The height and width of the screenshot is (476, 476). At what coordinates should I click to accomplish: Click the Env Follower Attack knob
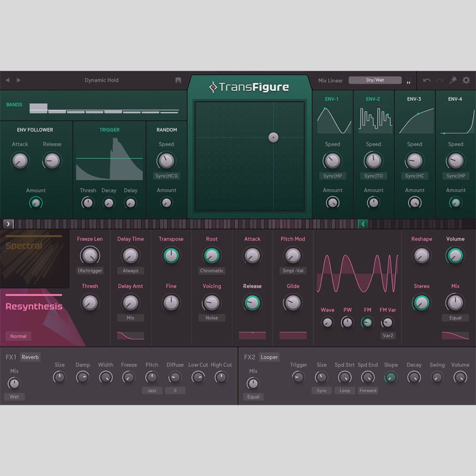pyautogui.click(x=20, y=161)
